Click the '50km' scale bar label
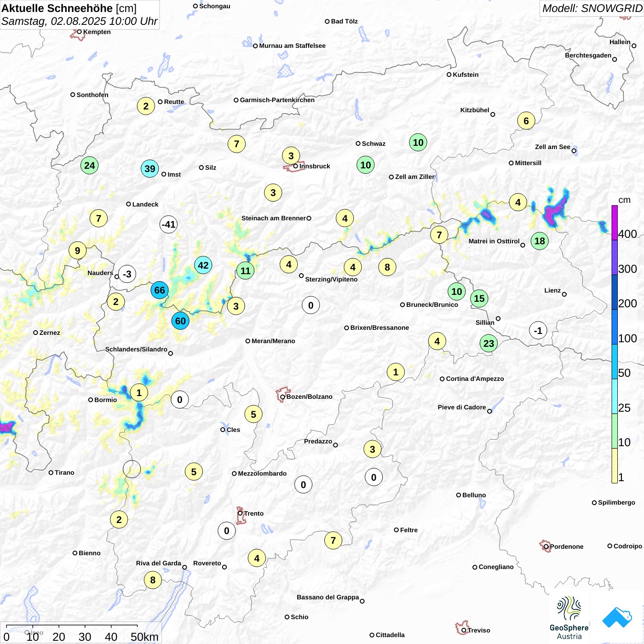644x644 pixels. [x=144, y=637]
